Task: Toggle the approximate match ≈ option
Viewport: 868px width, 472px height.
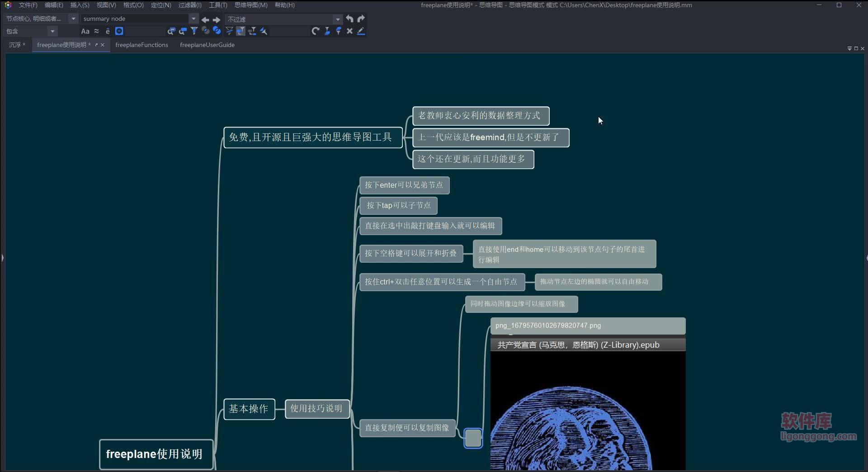Action: click(x=96, y=31)
